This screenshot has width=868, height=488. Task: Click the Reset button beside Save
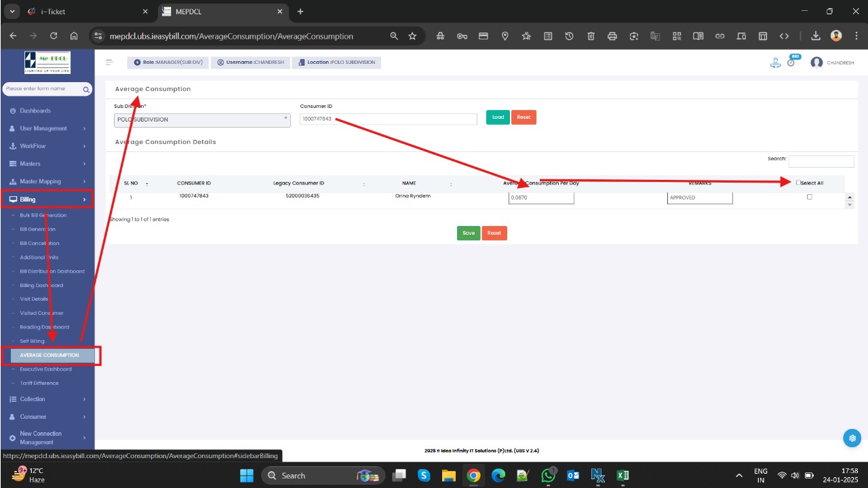click(494, 233)
